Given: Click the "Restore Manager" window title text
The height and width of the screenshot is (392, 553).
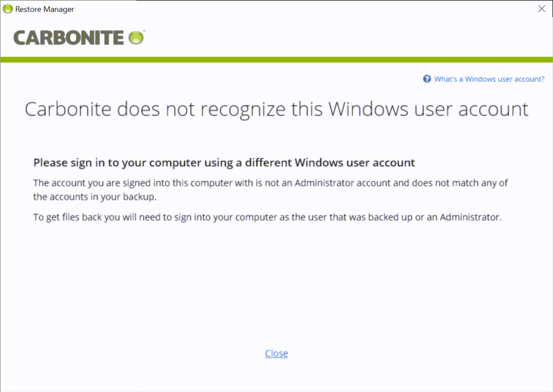Looking at the screenshot, I should click(x=45, y=9).
